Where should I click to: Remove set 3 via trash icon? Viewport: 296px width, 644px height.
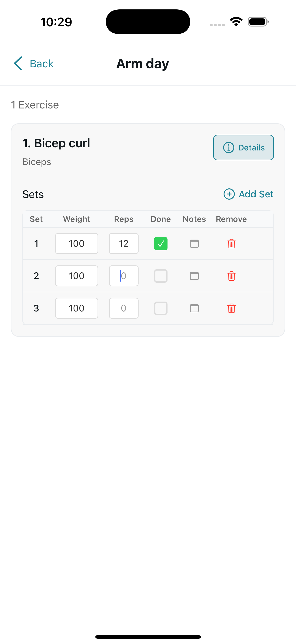(231, 308)
